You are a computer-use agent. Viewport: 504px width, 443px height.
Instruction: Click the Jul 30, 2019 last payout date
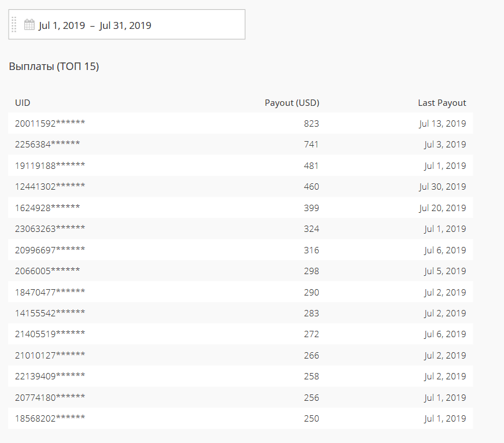pos(442,187)
